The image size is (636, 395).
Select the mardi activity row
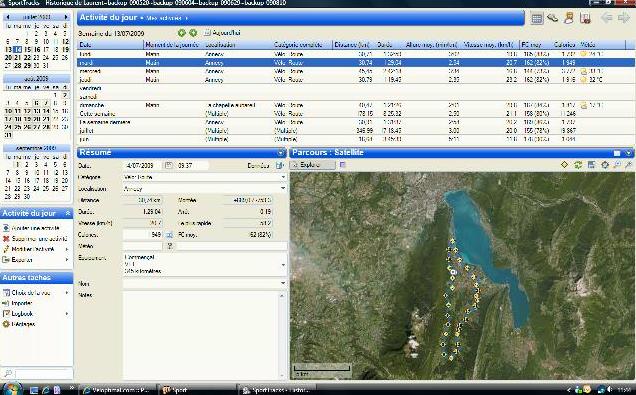point(355,62)
